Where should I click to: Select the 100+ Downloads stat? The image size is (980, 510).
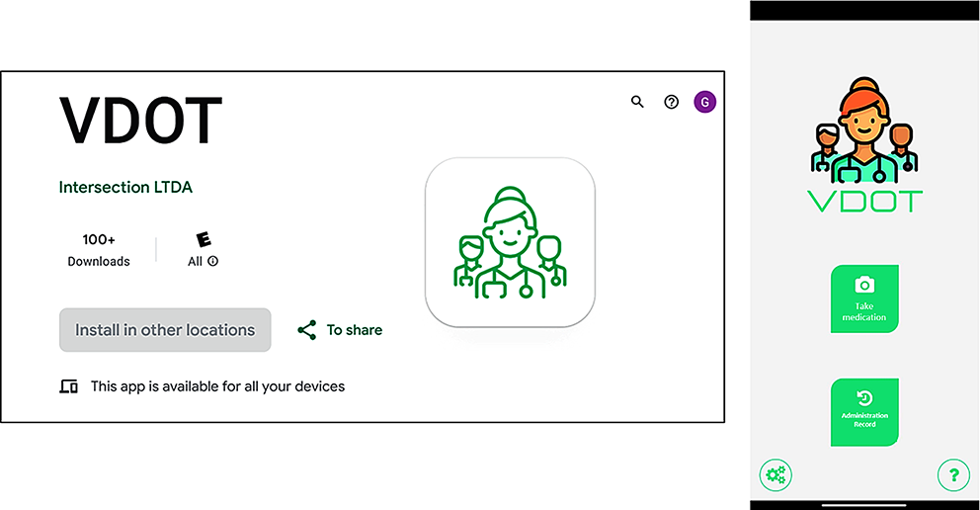pyautogui.click(x=99, y=250)
